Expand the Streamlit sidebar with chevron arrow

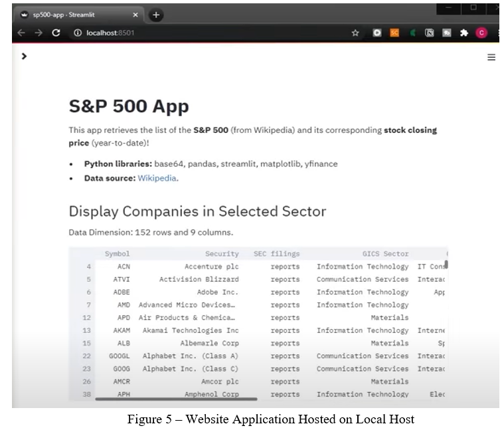24,56
